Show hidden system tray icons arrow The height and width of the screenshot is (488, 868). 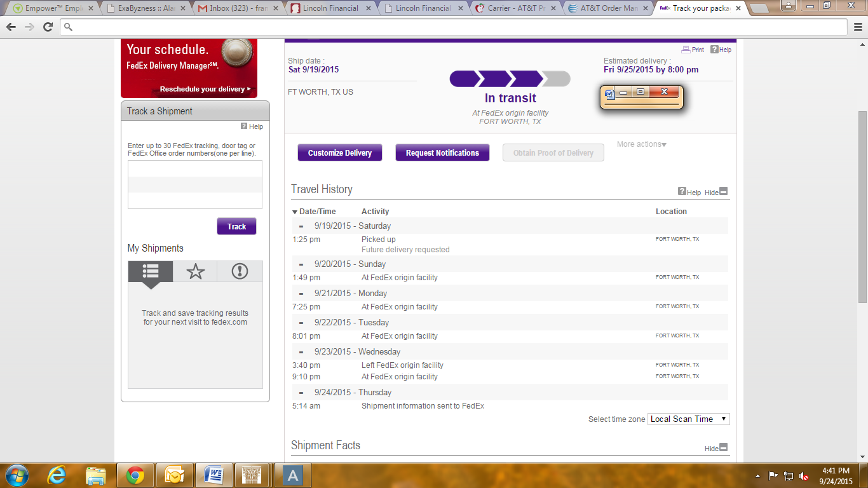757,475
